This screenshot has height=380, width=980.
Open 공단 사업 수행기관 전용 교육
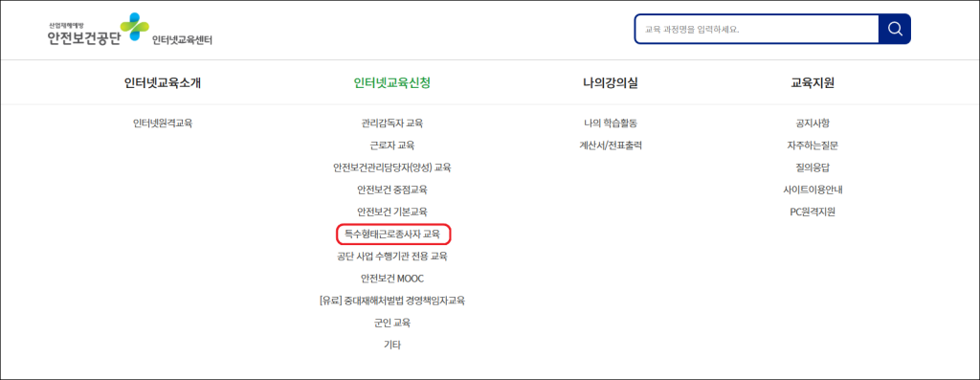391,257
